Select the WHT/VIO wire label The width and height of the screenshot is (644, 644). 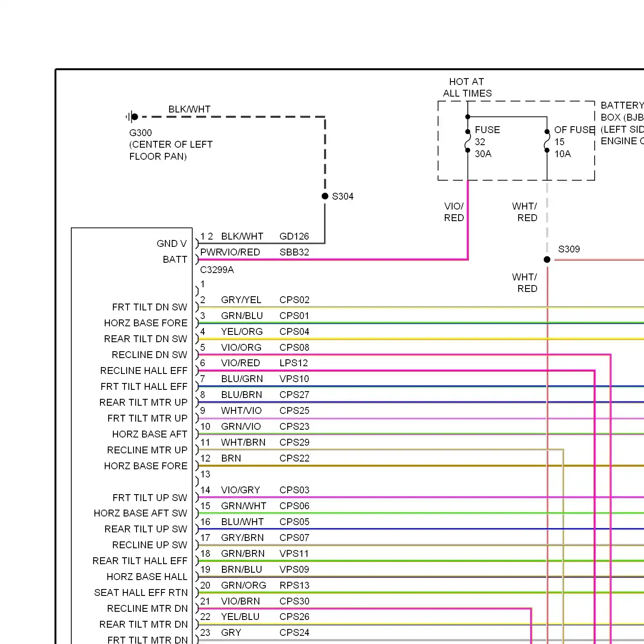(241, 411)
